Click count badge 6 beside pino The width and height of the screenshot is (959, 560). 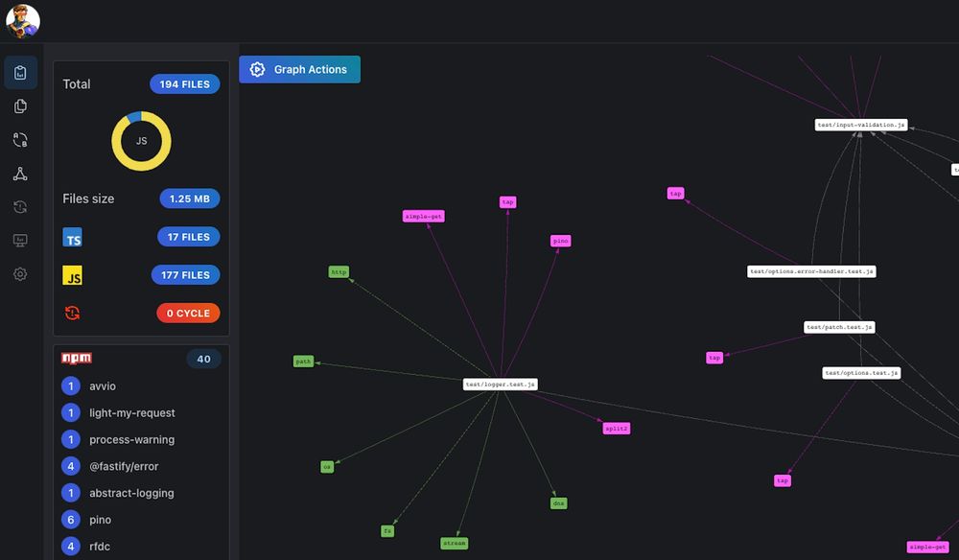(x=71, y=520)
